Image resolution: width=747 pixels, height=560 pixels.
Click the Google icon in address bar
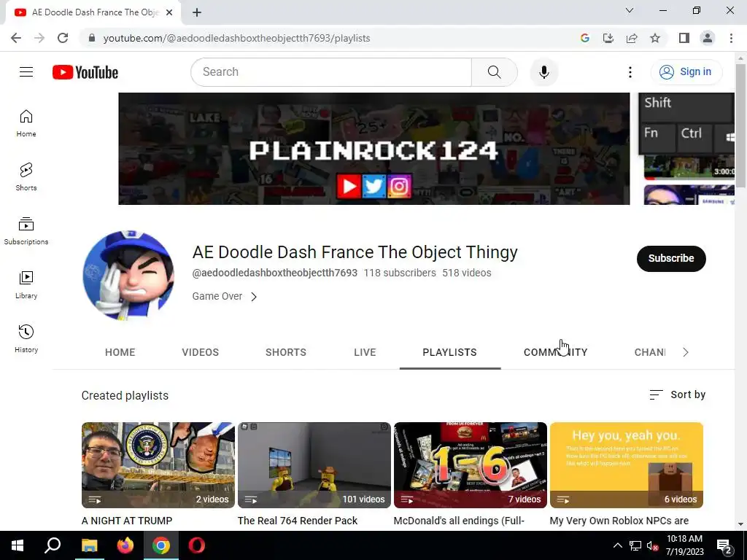coord(585,38)
